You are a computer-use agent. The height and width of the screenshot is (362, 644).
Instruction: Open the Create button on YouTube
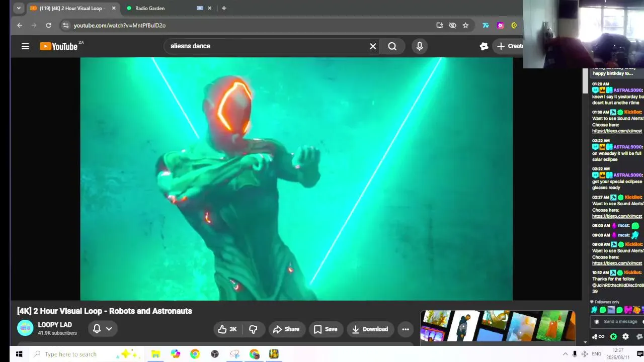[509, 46]
